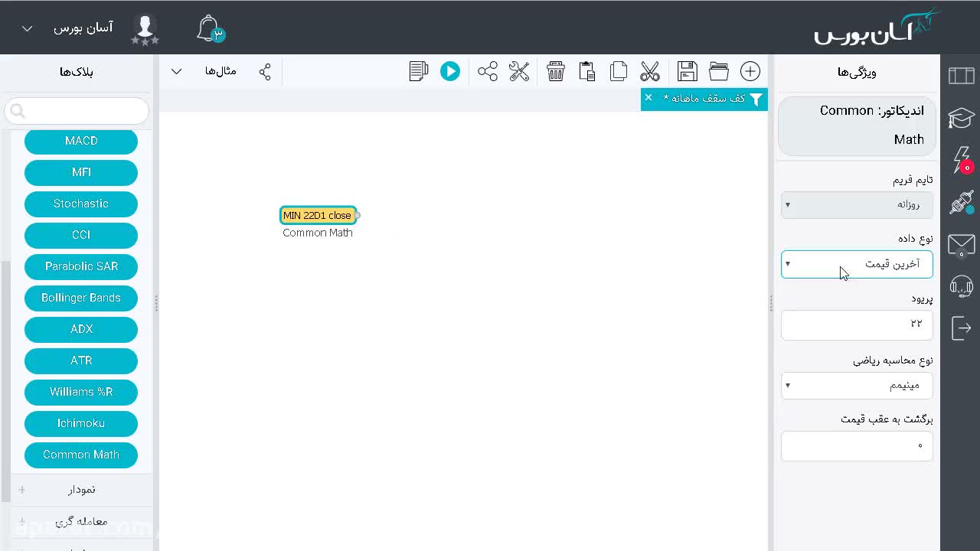This screenshot has height=551, width=980.
Task: Click the user avatar icon
Action: (x=145, y=29)
